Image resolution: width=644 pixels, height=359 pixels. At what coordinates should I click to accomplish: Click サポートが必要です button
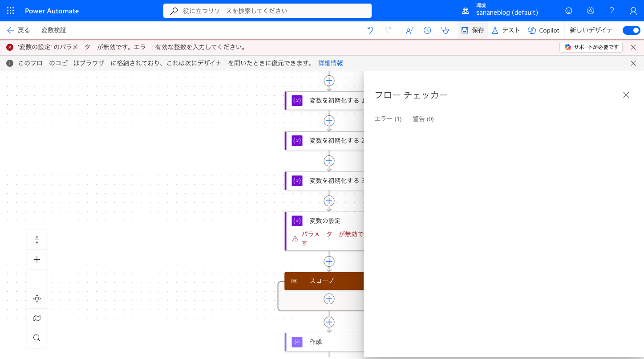591,47
